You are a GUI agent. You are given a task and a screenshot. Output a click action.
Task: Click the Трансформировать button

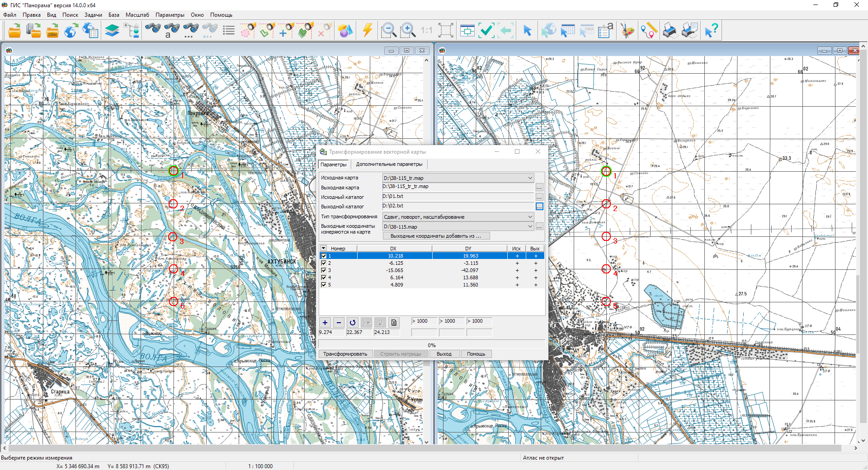pyautogui.click(x=345, y=354)
